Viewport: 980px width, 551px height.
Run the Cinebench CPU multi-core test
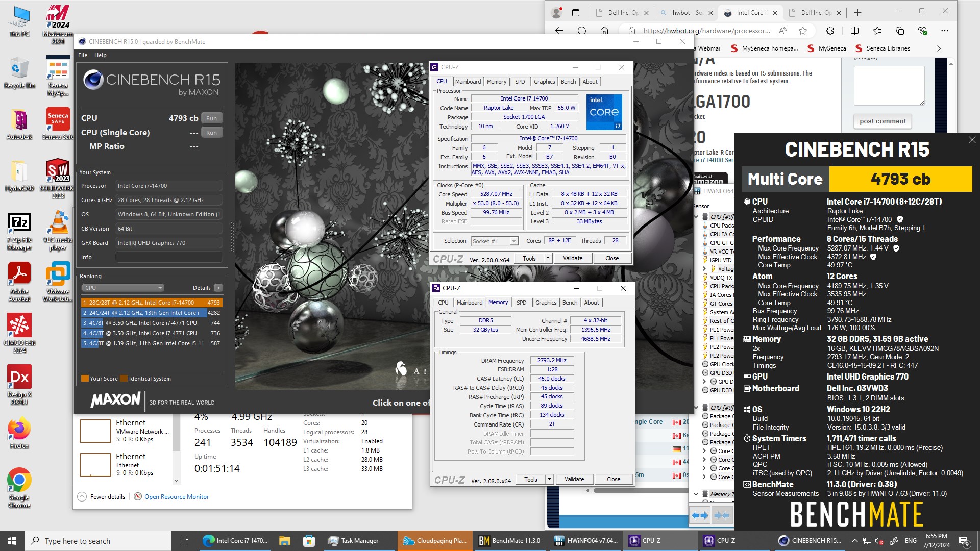click(x=211, y=118)
